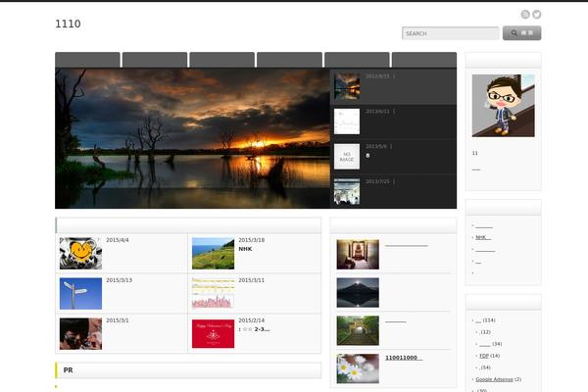Viewport: 588px width, 392px height.
Task: Select the second gray navigation tab
Action: coord(155,60)
